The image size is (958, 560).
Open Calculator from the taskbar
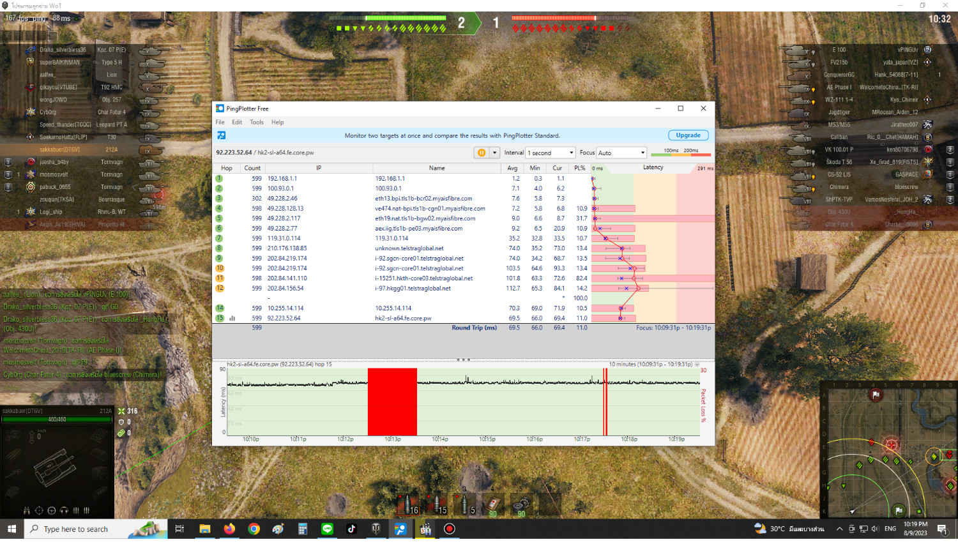pos(303,529)
